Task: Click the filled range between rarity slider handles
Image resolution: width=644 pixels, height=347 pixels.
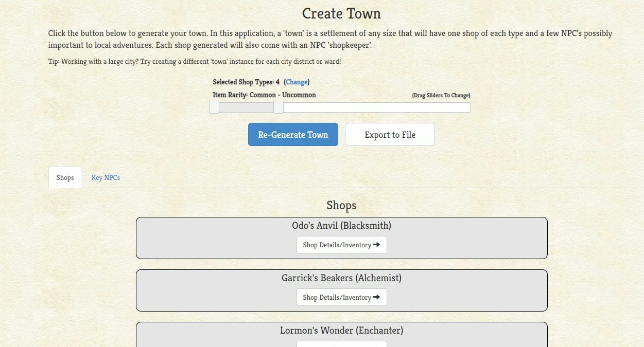Action: point(246,107)
